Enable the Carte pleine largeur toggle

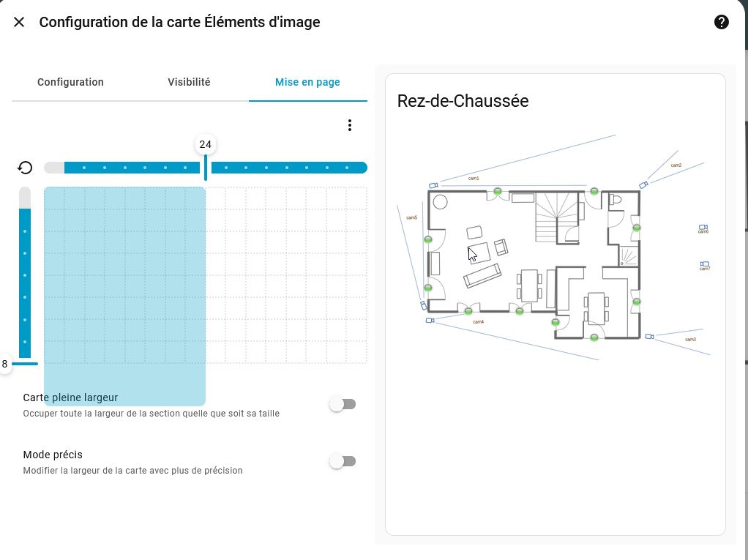click(x=343, y=404)
